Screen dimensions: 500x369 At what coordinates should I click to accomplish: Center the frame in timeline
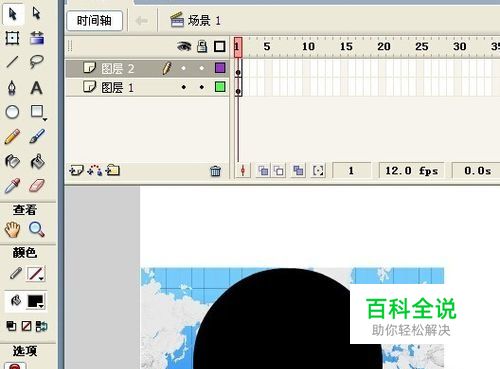coord(243,171)
